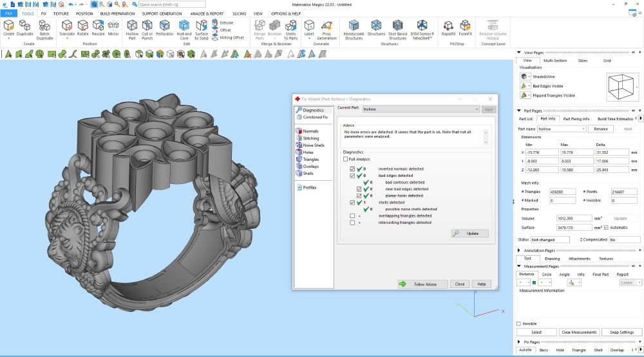This screenshot has height=357, width=644.
Task: Toggle inverted normals detected checkbox
Action: click(352, 169)
